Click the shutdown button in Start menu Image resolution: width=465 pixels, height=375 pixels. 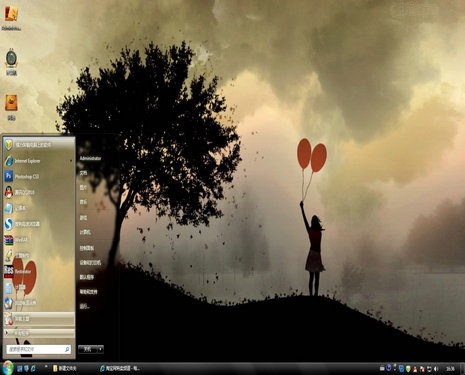(x=88, y=349)
